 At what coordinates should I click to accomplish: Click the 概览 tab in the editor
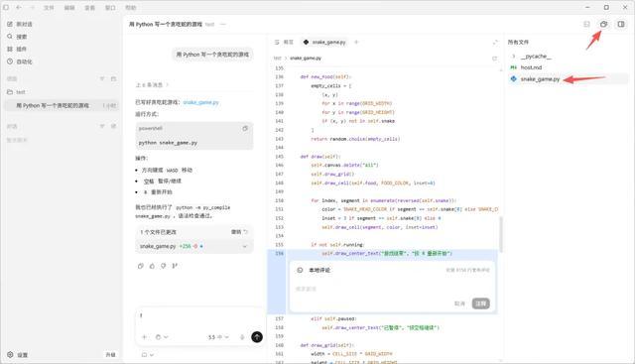pos(284,42)
